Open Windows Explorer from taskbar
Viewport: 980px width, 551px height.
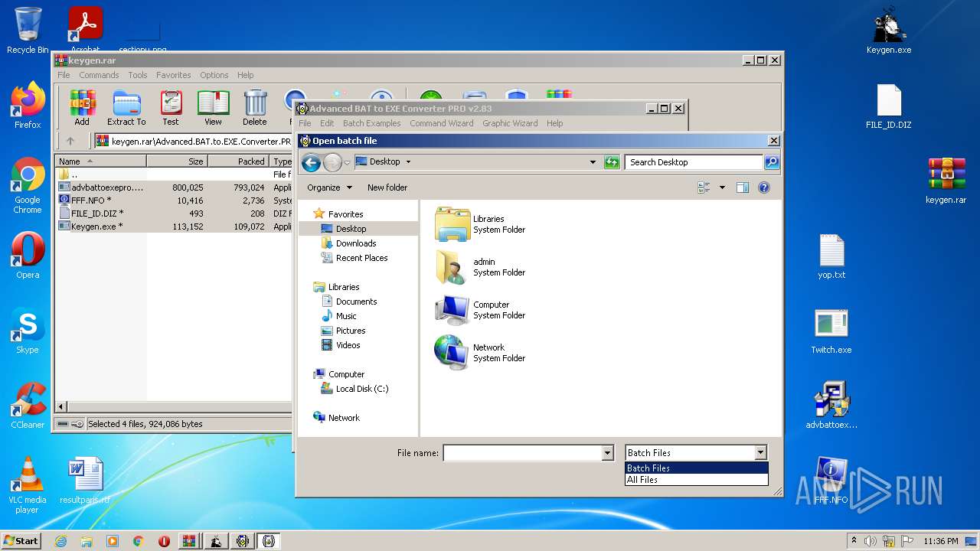click(x=87, y=541)
